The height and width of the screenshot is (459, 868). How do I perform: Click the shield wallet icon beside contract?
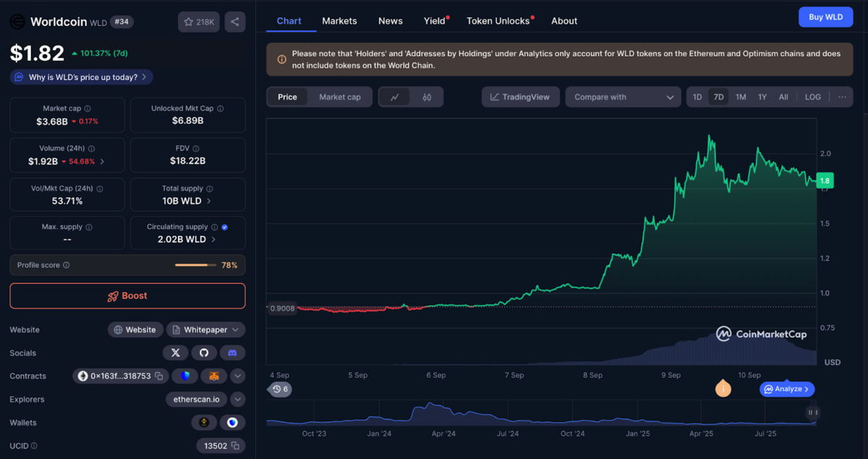coord(186,376)
